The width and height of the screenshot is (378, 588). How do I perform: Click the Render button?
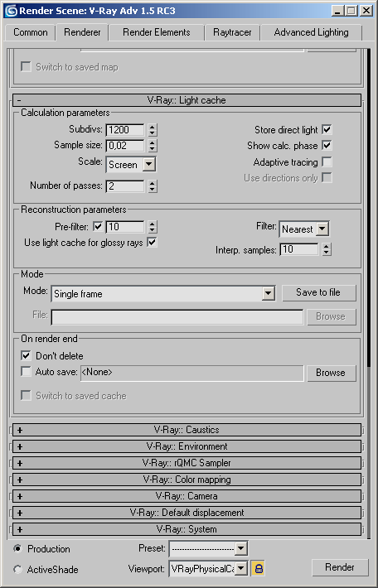[340, 567]
